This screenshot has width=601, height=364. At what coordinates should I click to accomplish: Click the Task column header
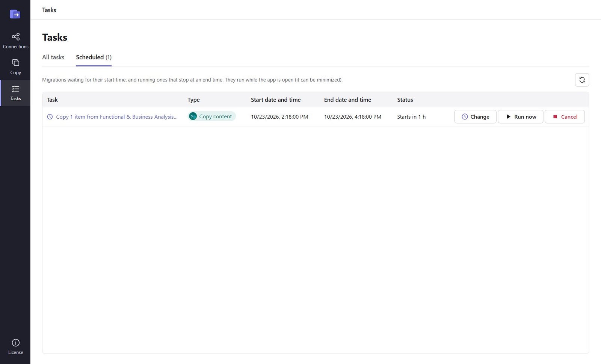pyautogui.click(x=52, y=100)
